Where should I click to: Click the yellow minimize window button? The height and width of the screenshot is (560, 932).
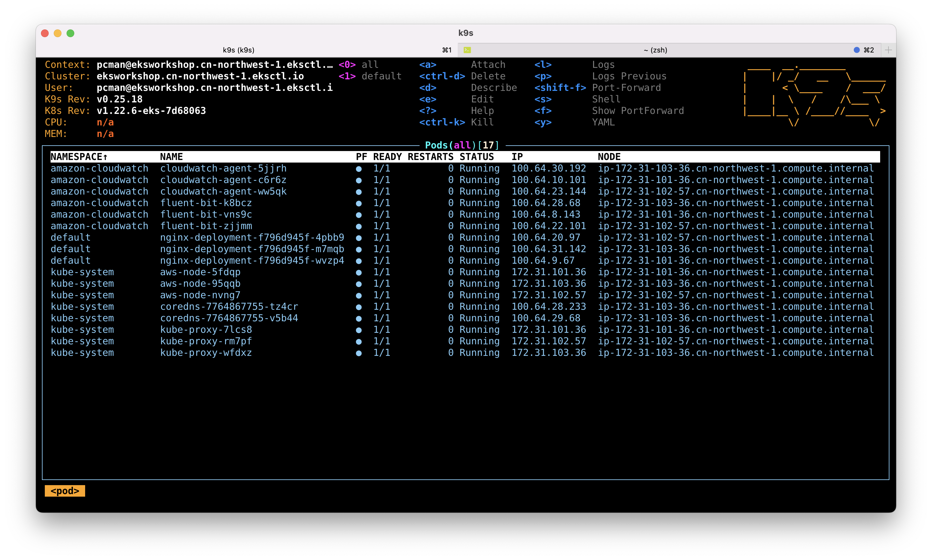(x=58, y=33)
